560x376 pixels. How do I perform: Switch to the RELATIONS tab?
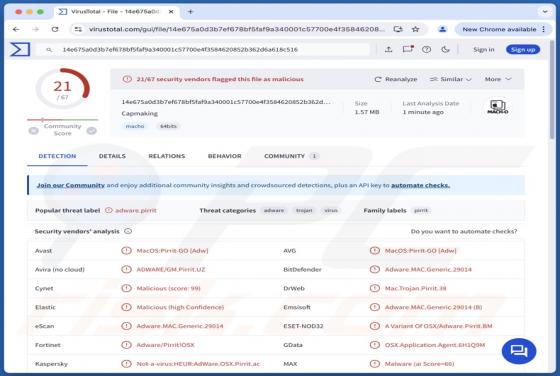coord(167,156)
